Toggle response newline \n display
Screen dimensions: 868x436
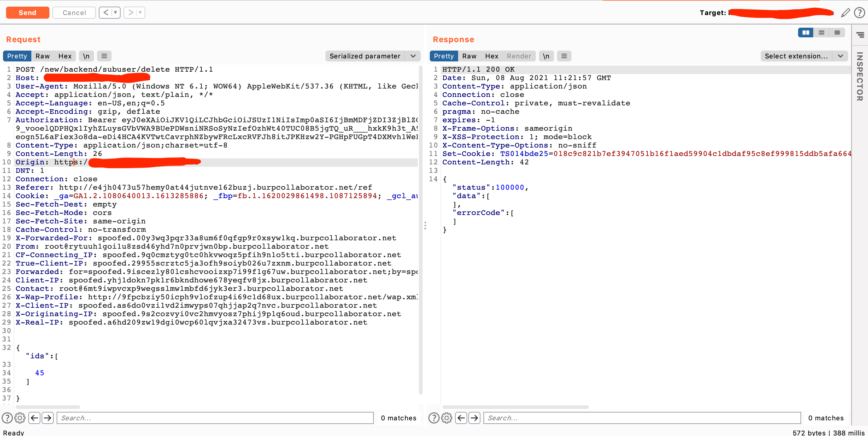[546, 56]
